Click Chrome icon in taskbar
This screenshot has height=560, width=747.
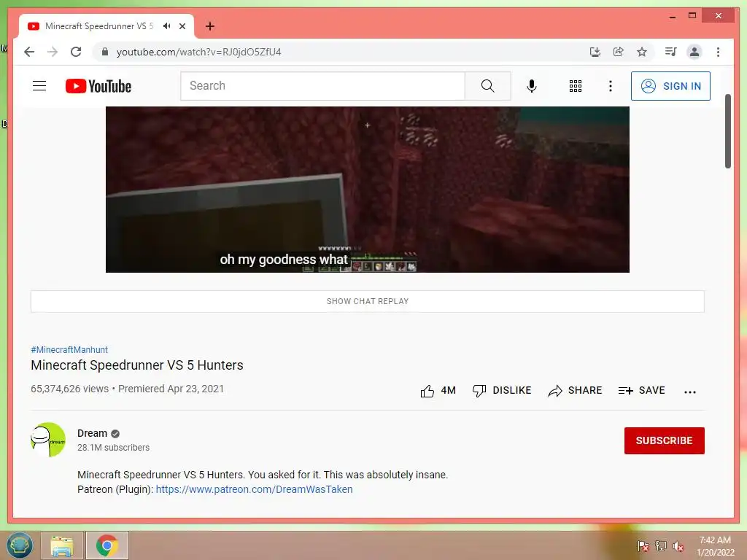click(107, 545)
